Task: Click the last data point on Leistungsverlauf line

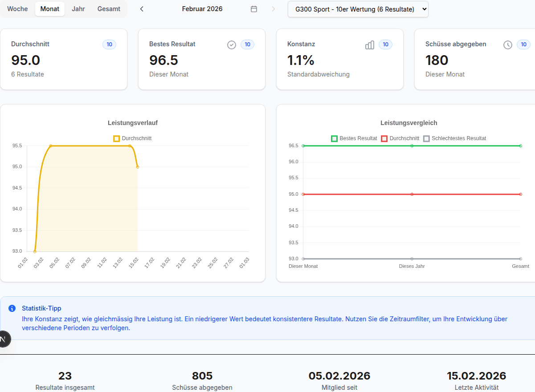Action: [x=138, y=167]
